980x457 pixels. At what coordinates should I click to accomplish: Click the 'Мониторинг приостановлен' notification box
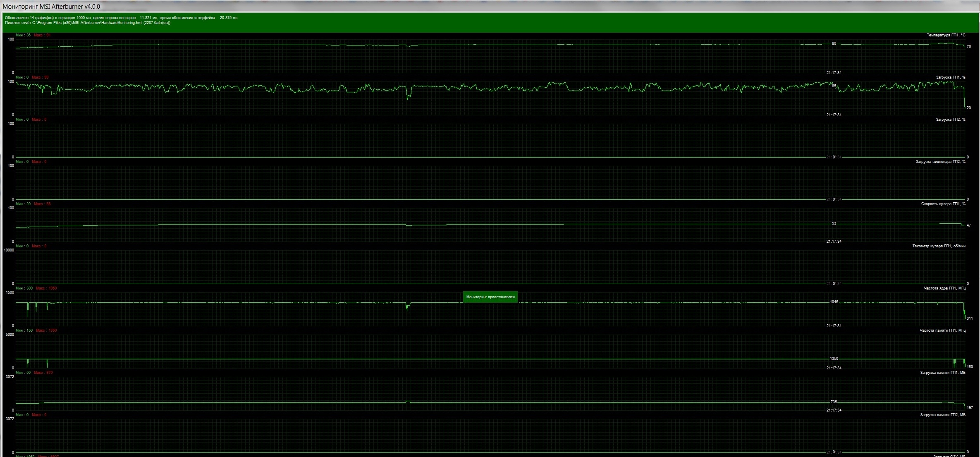pyautogui.click(x=490, y=297)
